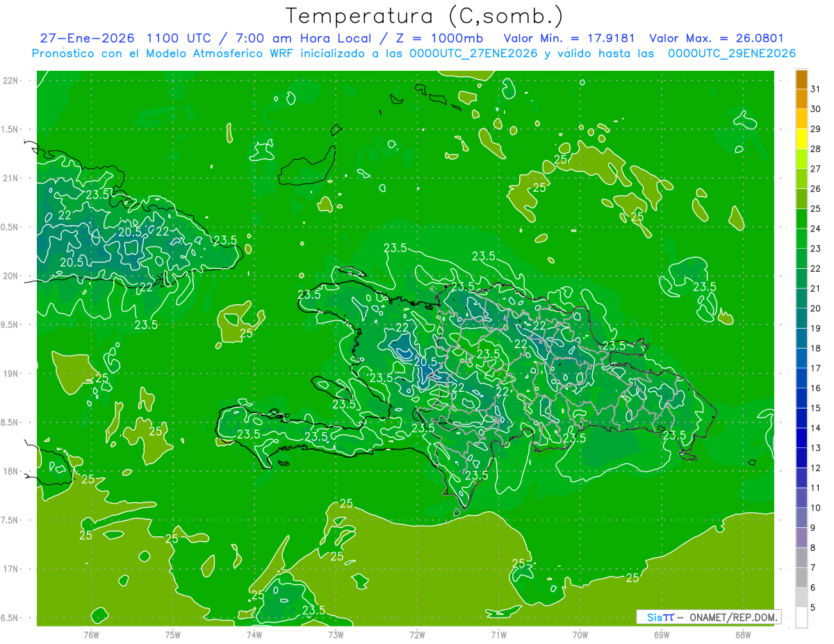Click the "19N" latitude axis label
Image resolution: width=834 pixels, height=644 pixels.
pyautogui.click(x=11, y=373)
